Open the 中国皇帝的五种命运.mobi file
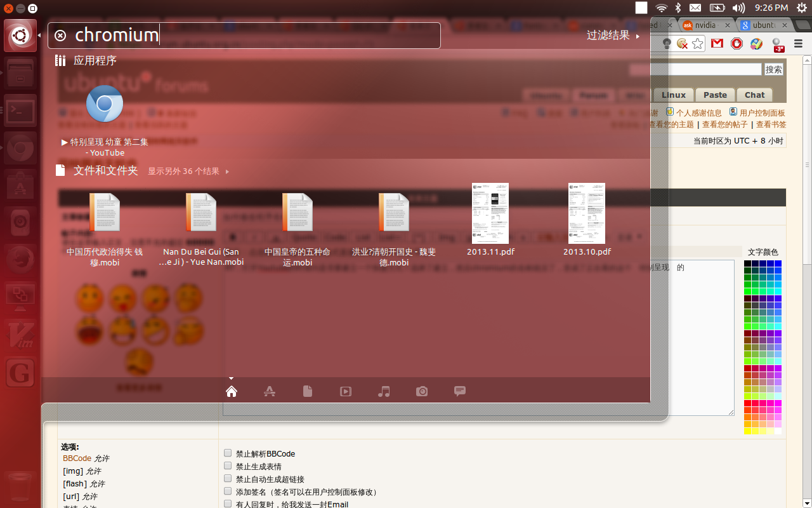 298,230
